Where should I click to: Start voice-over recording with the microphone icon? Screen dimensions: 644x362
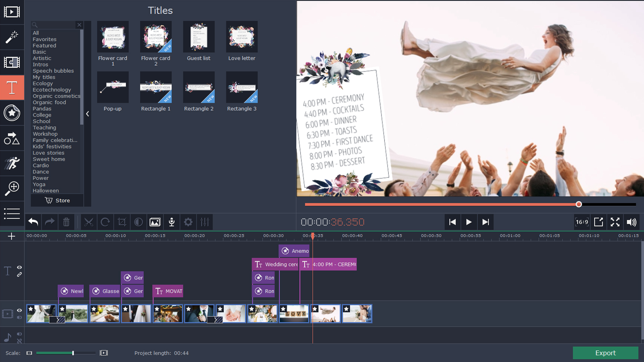click(x=171, y=222)
